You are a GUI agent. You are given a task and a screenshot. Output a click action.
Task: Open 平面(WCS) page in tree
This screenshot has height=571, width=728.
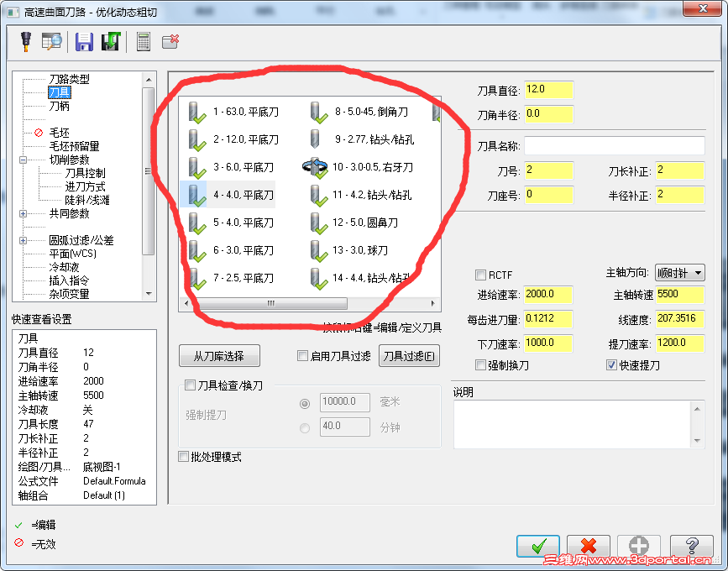[72, 254]
